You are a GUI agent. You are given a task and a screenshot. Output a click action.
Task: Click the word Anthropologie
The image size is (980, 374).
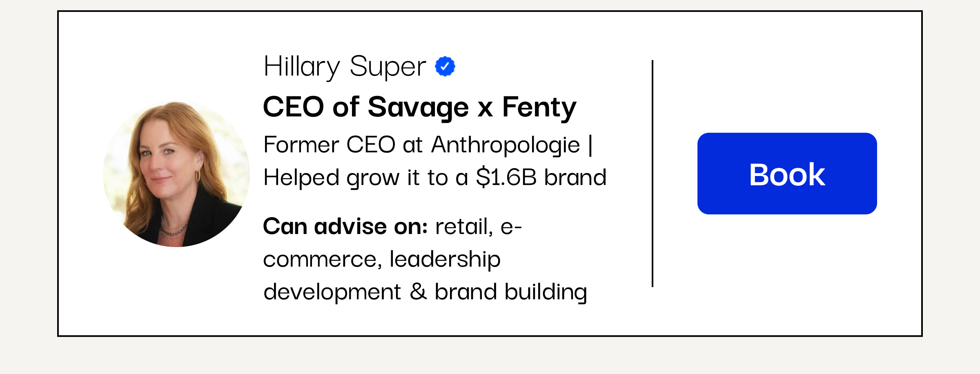coord(506,145)
